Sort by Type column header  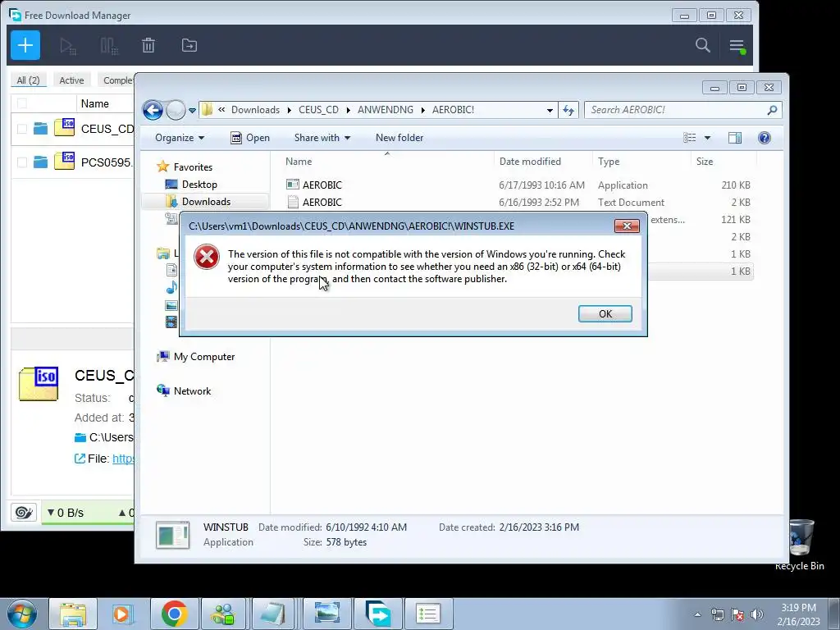[x=609, y=162]
